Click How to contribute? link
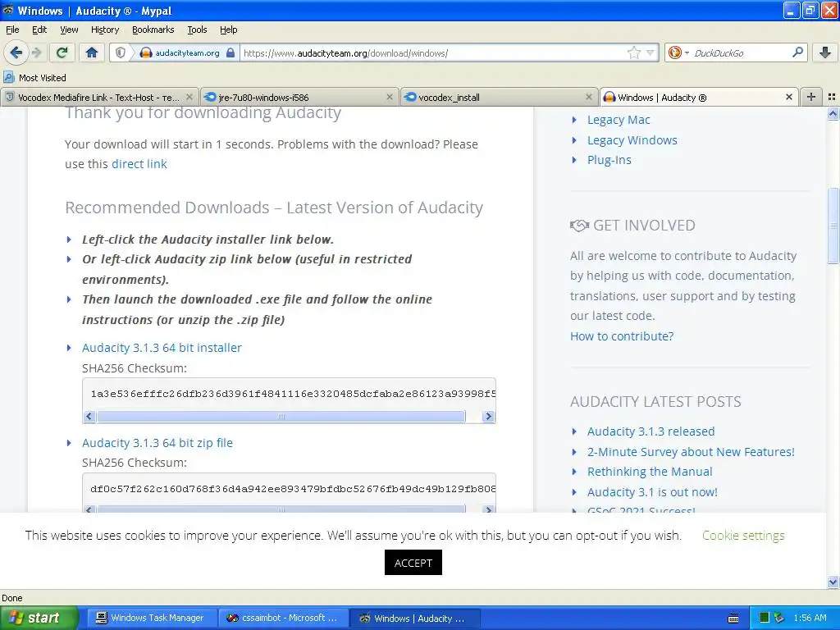The height and width of the screenshot is (630, 840). coord(622,336)
